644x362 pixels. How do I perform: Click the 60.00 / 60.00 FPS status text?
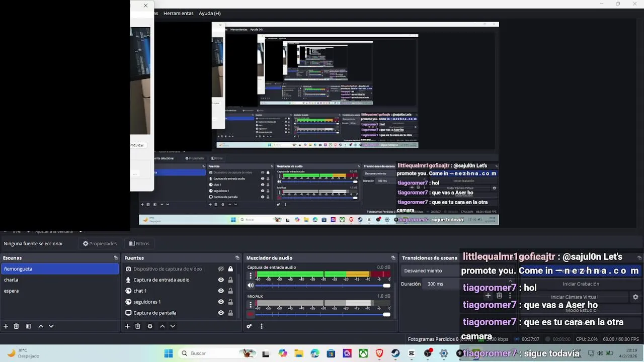click(621, 339)
